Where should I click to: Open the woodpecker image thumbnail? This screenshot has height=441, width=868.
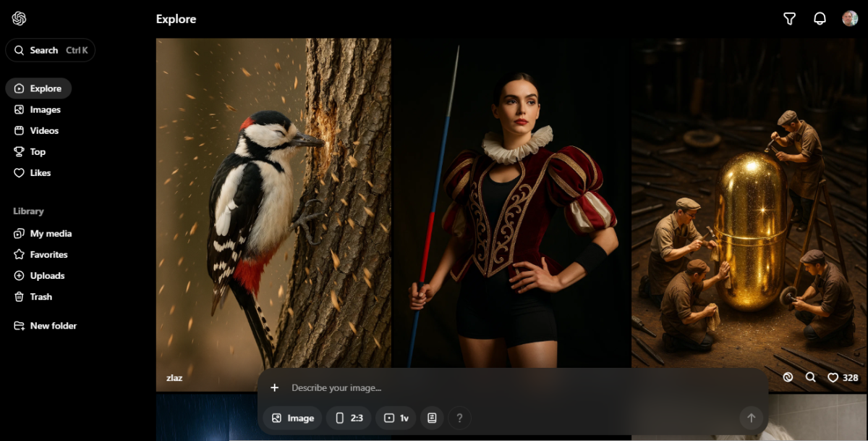273,210
